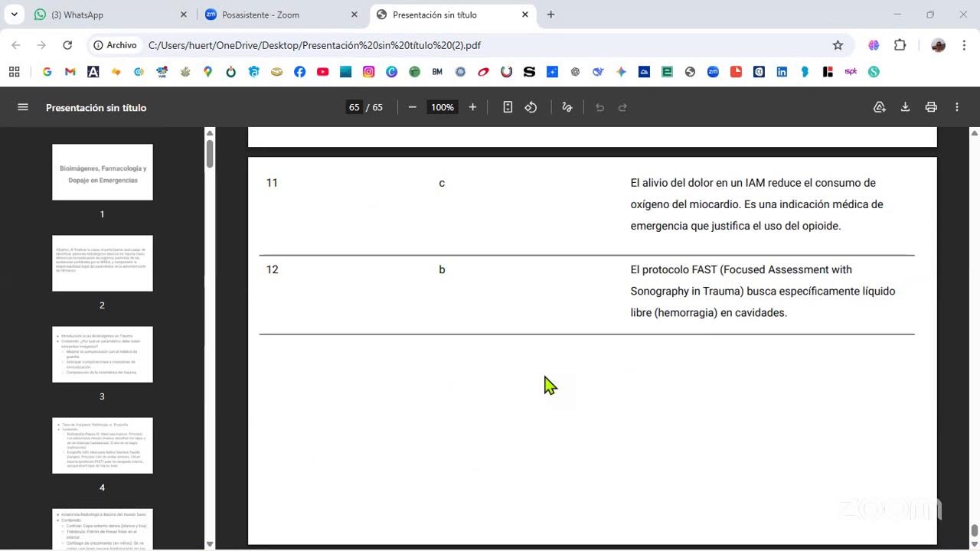980x551 pixels.
Task: Click the "El protocolo FAST" explanation text
Action: click(763, 291)
